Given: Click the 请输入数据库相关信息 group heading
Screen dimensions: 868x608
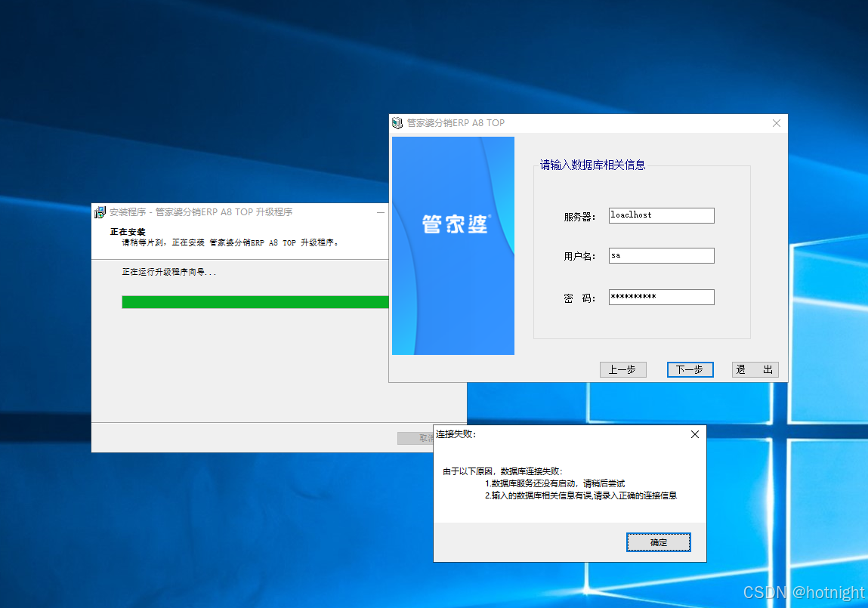Looking at the screenshot, I should [590, 165].
